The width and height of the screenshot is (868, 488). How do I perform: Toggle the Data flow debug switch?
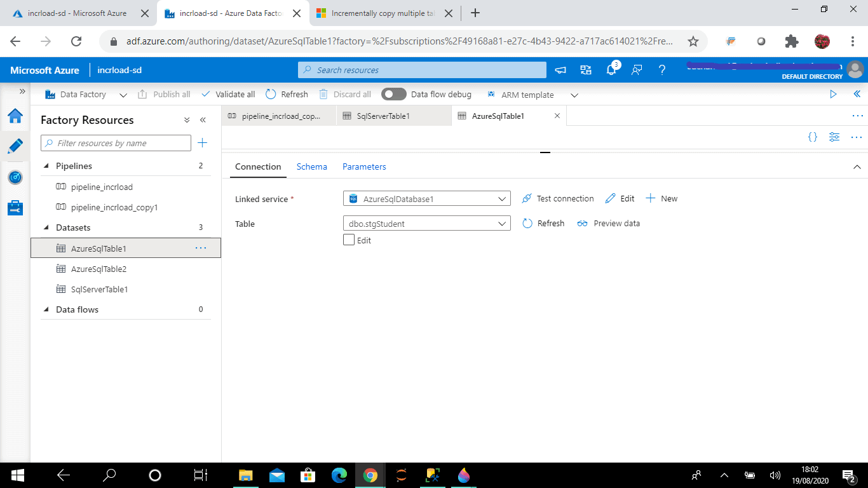click(394, 94)
